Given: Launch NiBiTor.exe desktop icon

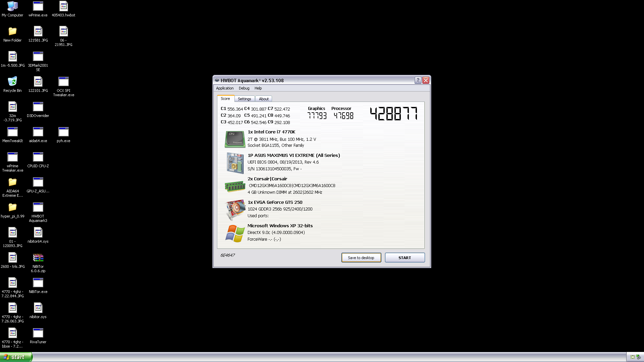Looking at the screenshot, I should click(x=38, y=286).
